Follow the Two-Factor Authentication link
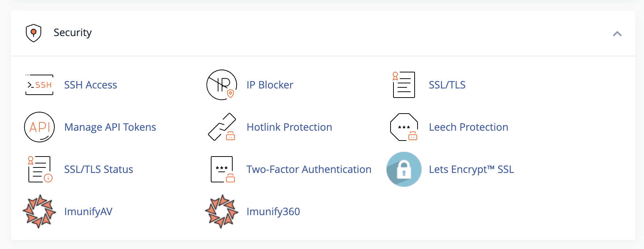Viewport: 644px width, 249px height. (x=309, y=169)
